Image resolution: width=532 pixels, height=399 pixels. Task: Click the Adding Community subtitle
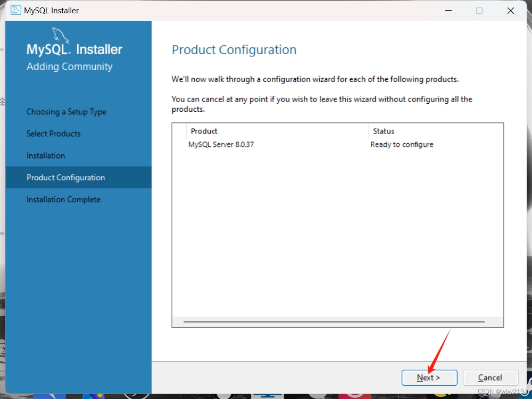pyautogui.click(x=70, y=66)
